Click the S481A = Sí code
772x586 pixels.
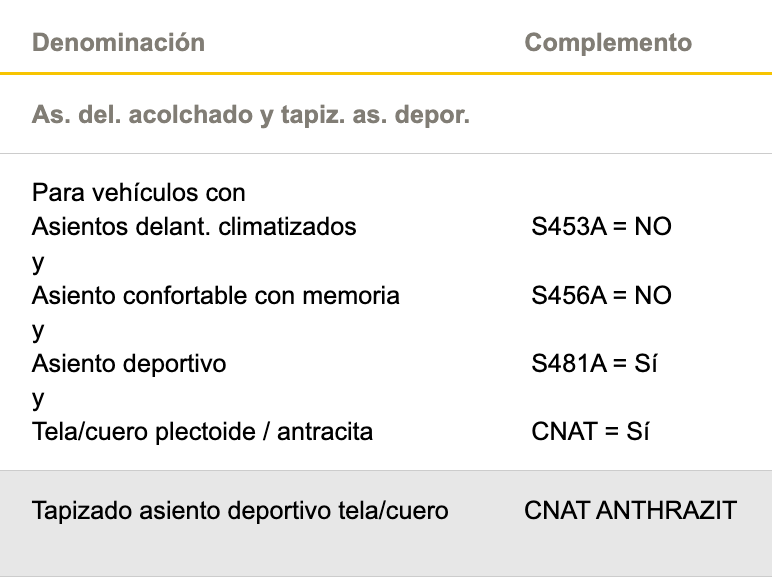[x=594, y=364]
